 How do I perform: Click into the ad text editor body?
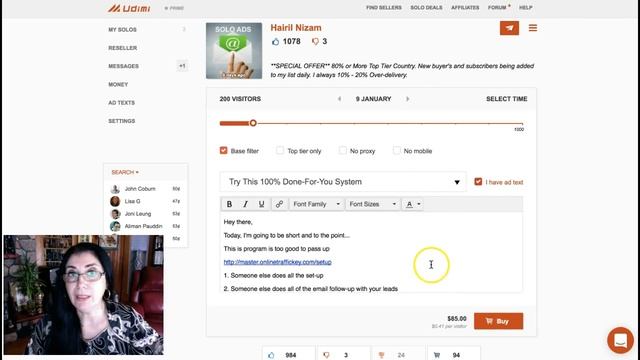[371, 252]
